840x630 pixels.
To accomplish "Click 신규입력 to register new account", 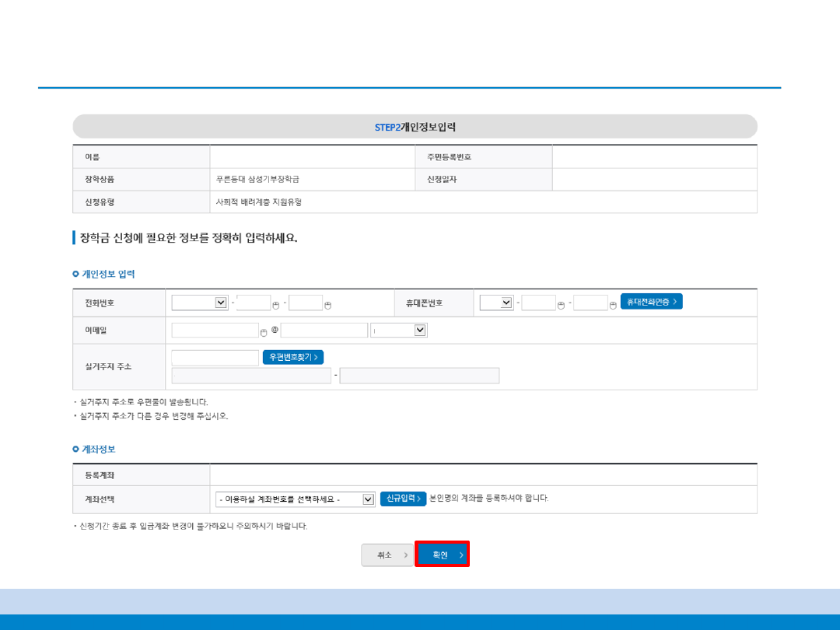I will coord(403,499).
